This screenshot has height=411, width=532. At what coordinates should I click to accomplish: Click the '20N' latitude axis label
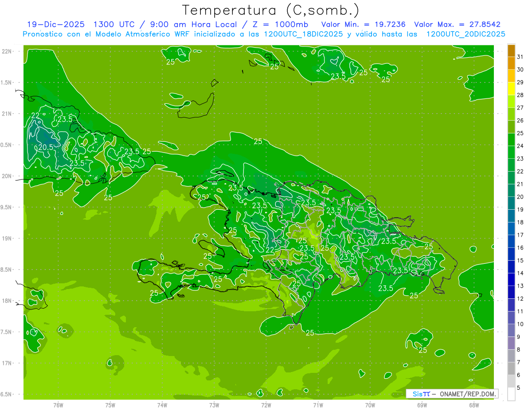pyautogui.click(x=7, y=176)
